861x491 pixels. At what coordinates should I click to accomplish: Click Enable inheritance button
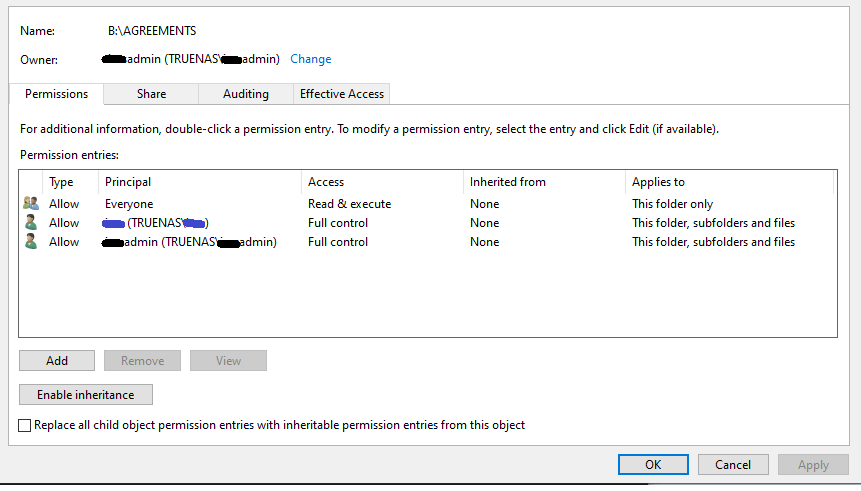pos(85,395)
